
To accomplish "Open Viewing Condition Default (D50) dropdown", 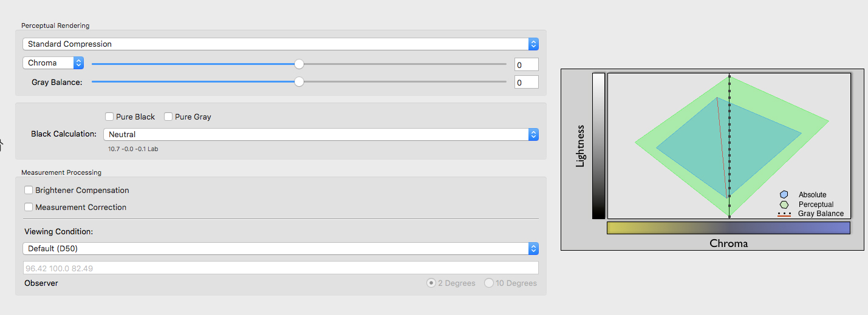I will (281, 248).
